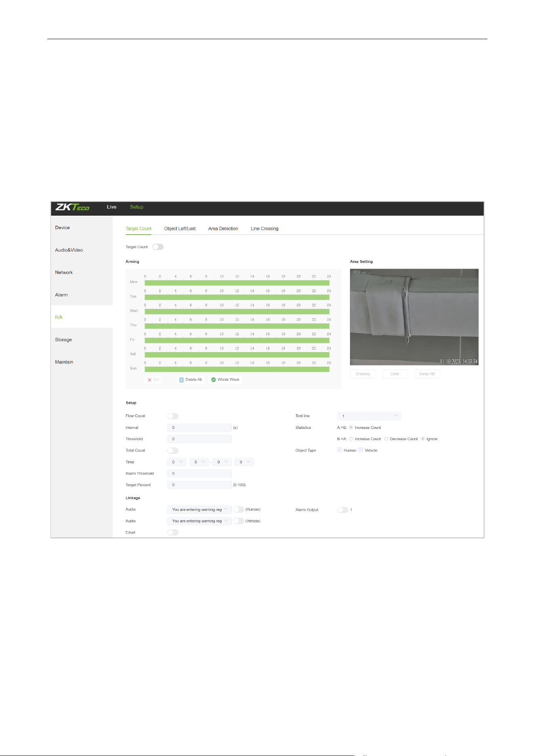This screenshot has width=535, height=756.
Task: Switch to Area Detection tab
Action: (223, 229)
